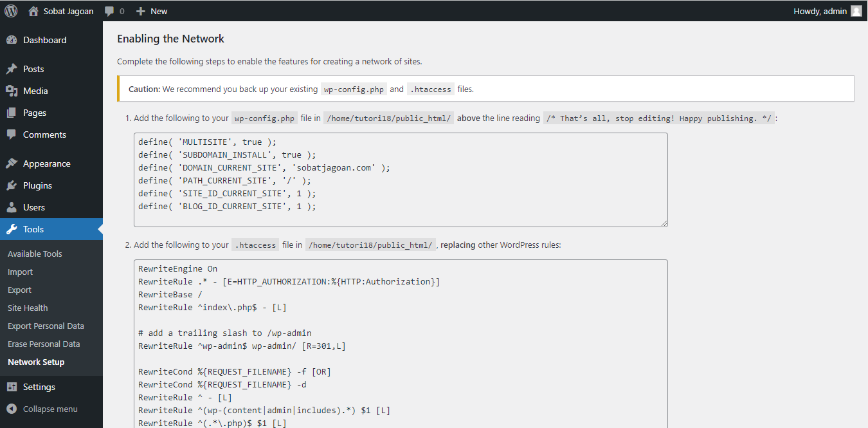The width and height of the screenshot is (868, 428).
Task: Click the comment count 0 in admin bar
Action: tap(122, 12)
